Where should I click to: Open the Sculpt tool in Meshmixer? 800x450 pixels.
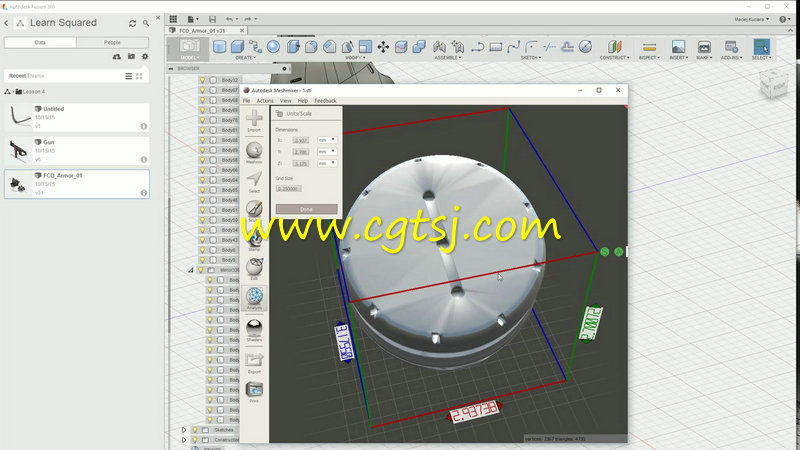pyautogui.click(x=254, y=210)
